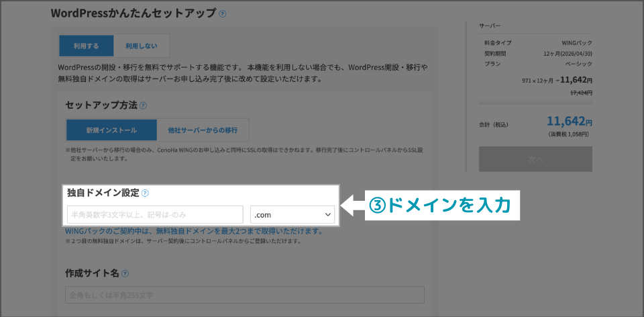Click the 合計（税込） label
Image resolution: width=644 pixels, height=317 pixels.
[x=494, y=124]
